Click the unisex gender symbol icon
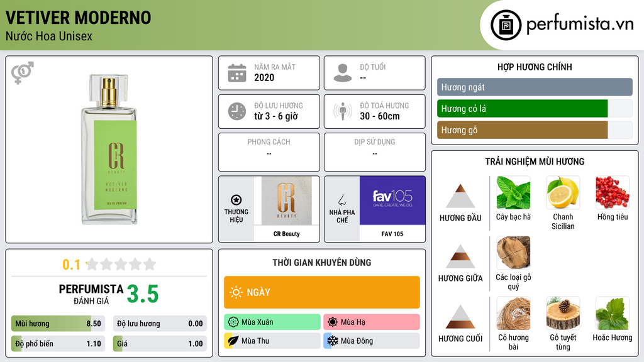644x362 pixels. [23, 73]
